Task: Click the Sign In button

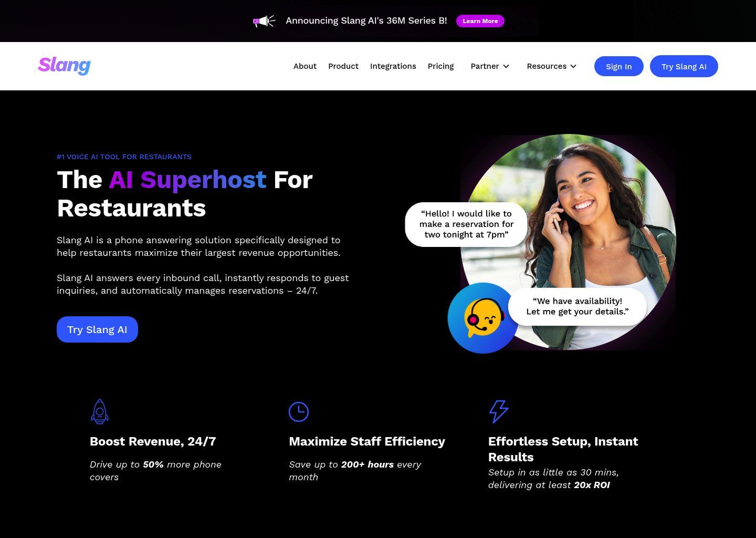Action: pos(619,66)
